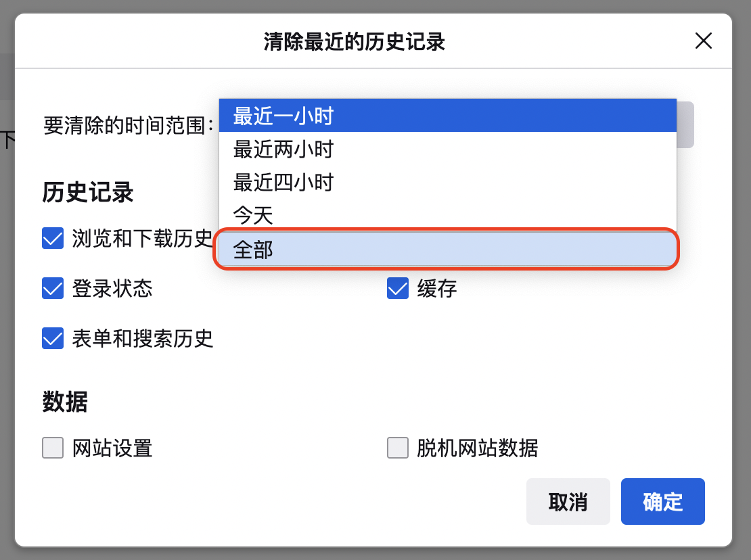The height and width of the screenshot is (560, 751).
Task: Click the 要清除的时间范围 label
Action: coord(129,125)
